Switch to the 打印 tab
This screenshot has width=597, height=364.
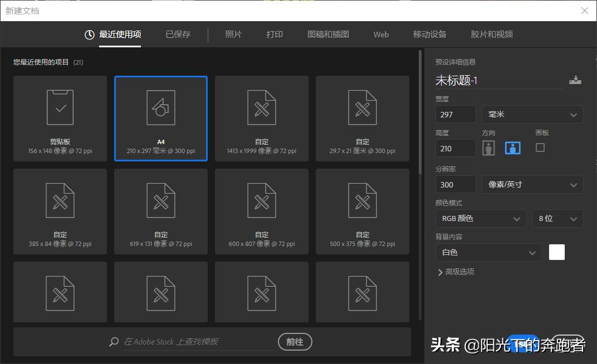(x=274, y=34)
